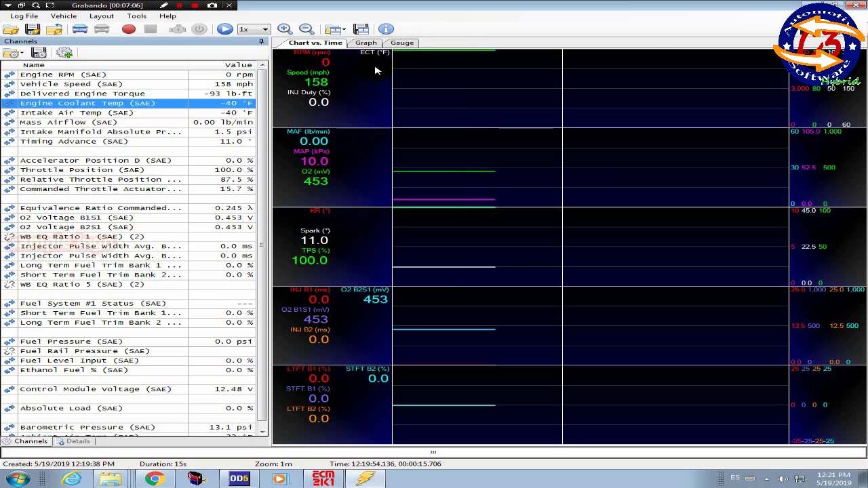Switch to the Gauge tab
Screen dimensions: 868x488
coord(402,43)
